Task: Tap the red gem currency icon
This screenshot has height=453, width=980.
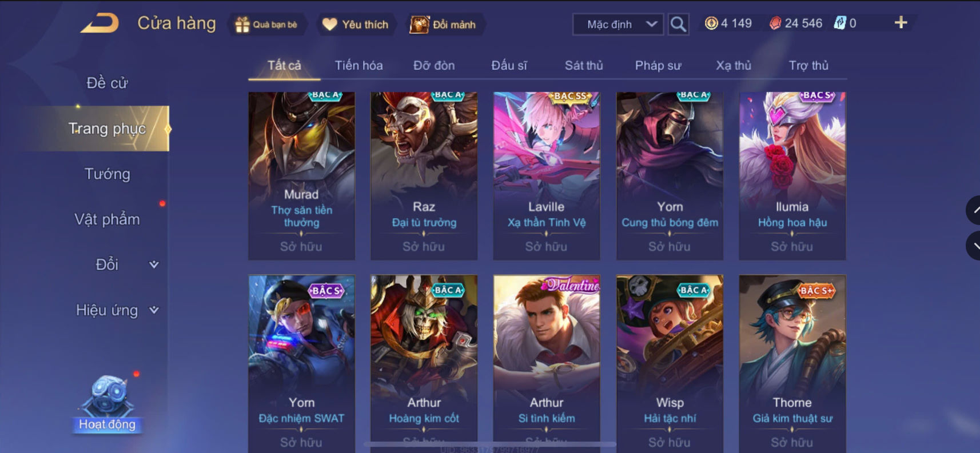Action: pos(775,23)
